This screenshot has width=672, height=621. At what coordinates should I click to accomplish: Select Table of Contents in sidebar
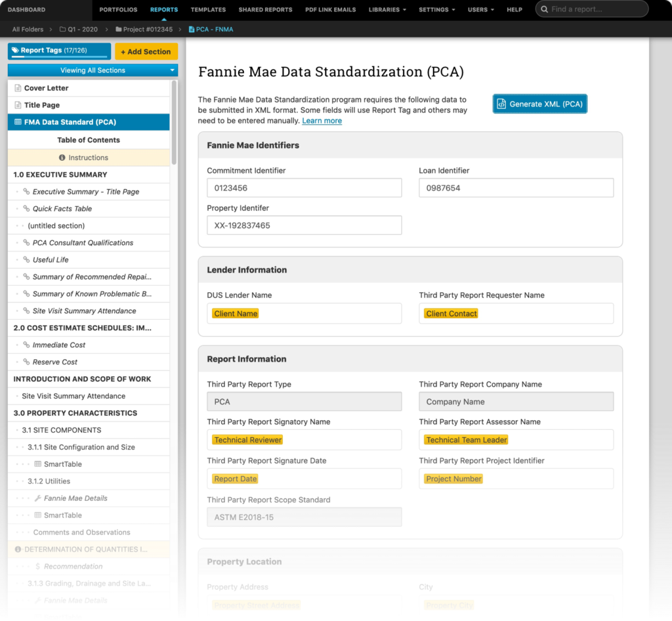click(x=89, y=140)
